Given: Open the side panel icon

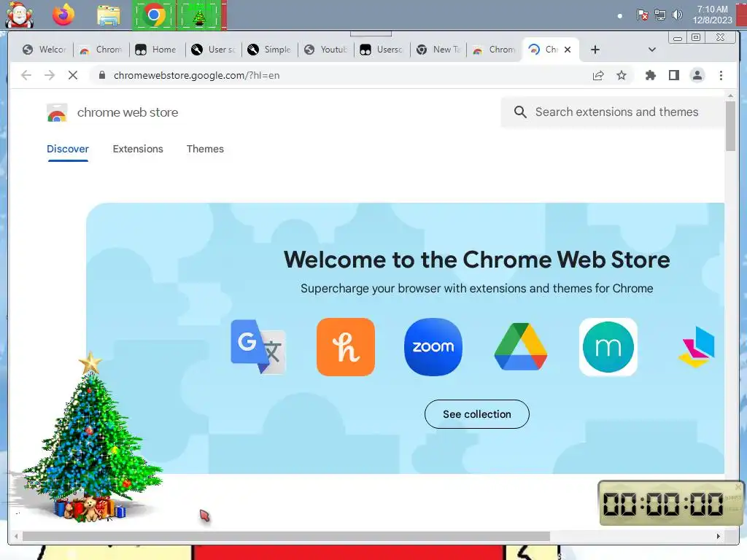Looking at the screenshot, I should [x=673, y=75].
